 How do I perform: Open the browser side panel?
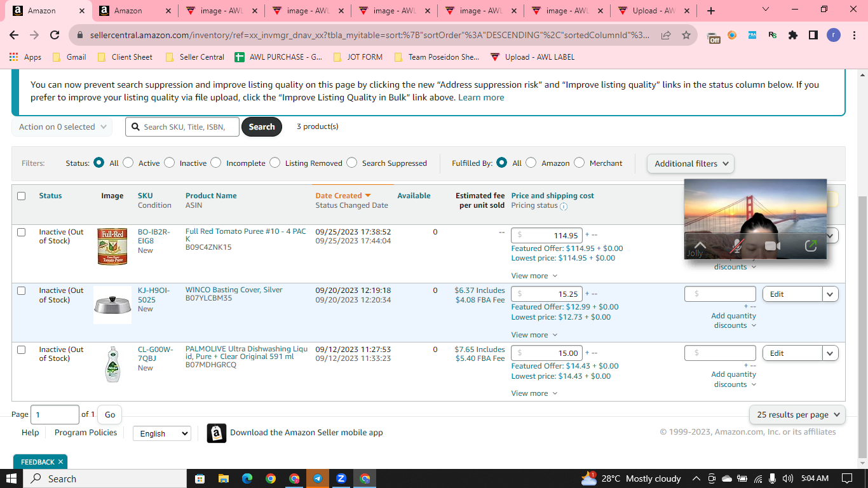click(x=813, y=36)
